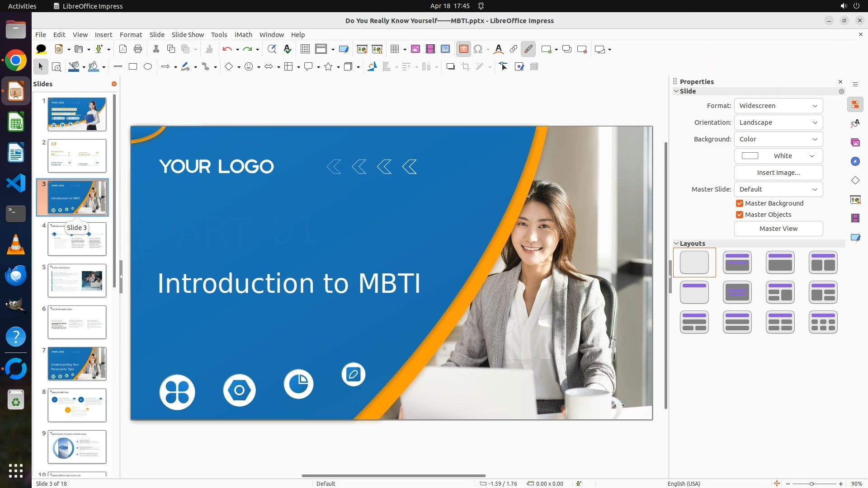The image size is (868, 488).
Task: Click the Insert Special Character omega icon
Action: click(478, 49)
